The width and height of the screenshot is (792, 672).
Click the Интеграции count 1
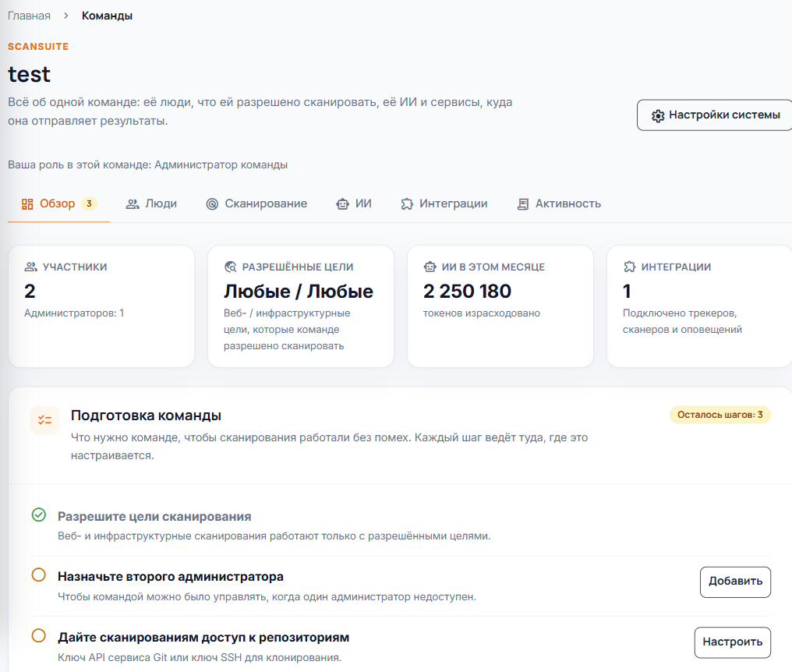click(x=627, y=292)
